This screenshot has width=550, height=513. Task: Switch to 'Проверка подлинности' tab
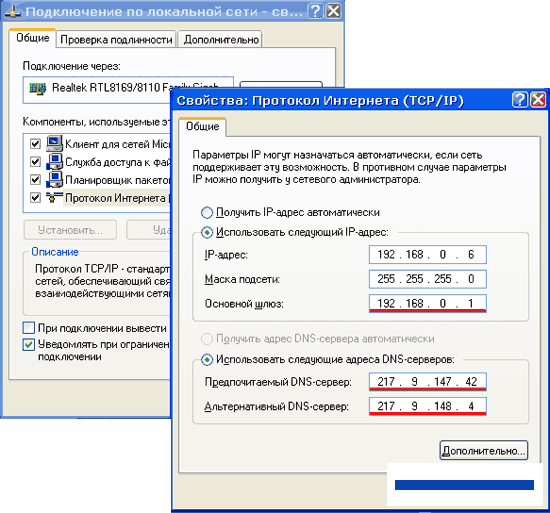tap(116, 40)
